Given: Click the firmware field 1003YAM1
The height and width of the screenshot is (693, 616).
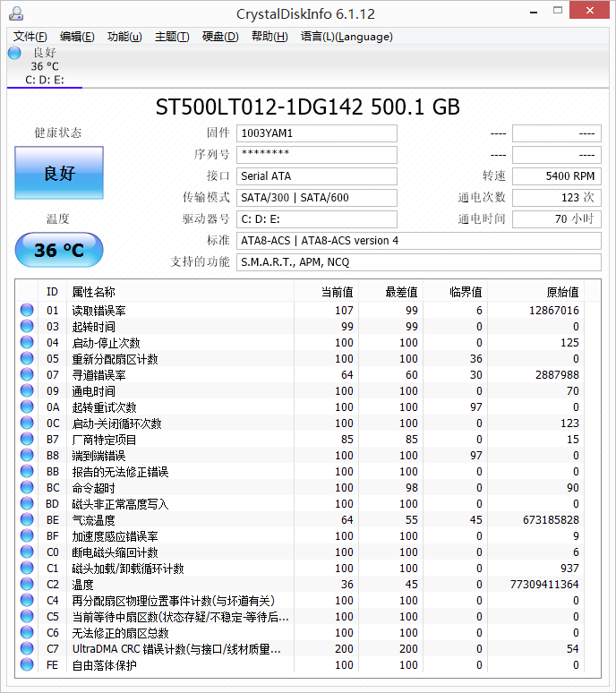Looking at the screenshot, I should (317, 133).
